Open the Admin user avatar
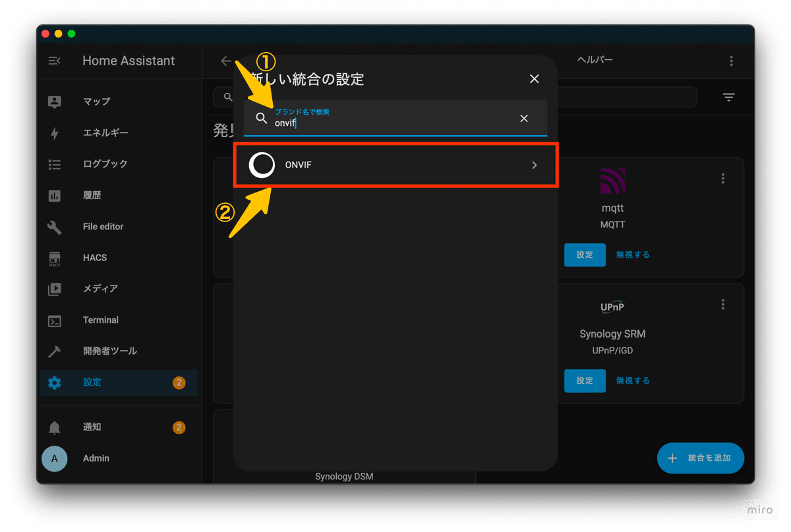 tap(54, 458)
